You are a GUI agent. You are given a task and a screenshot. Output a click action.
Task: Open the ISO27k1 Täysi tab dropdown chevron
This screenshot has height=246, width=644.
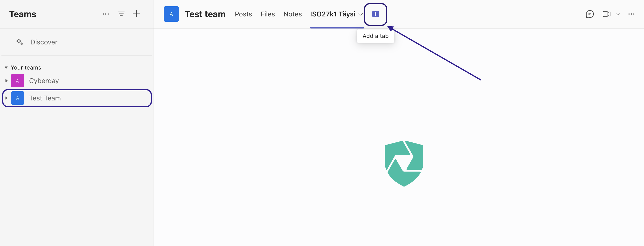click(x=361, y=14)
